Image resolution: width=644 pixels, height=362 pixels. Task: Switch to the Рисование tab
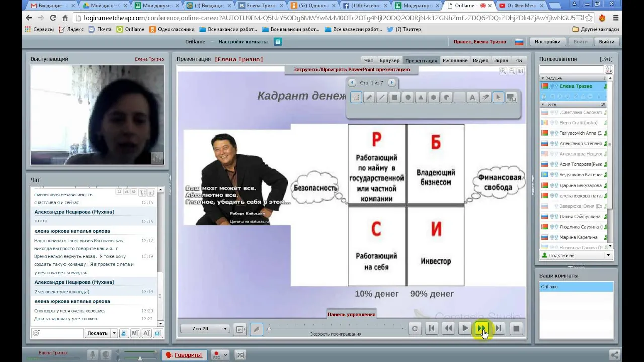455,60
